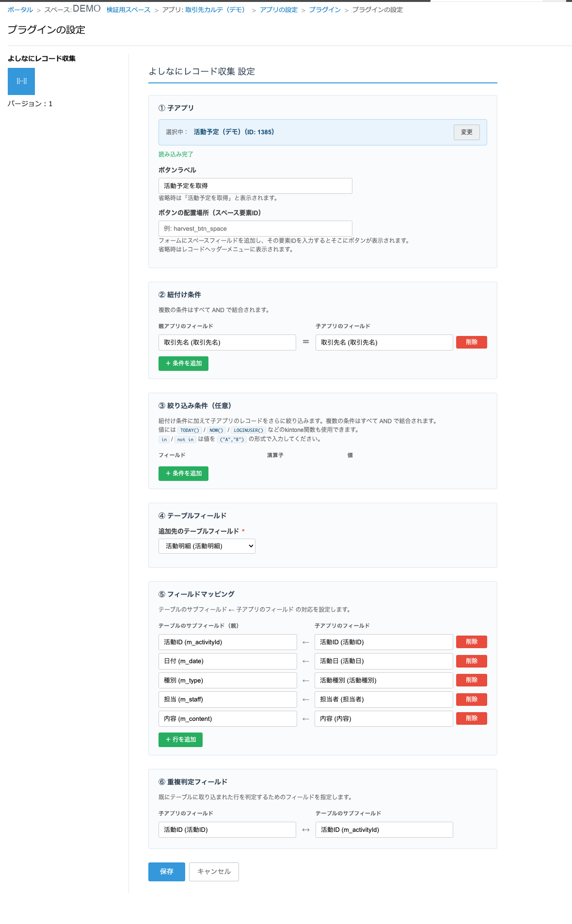The height and width of the screenshot is (924, 572).
Task: Delete the 活動ID mapping row
Action: click(x=472, y=642)
